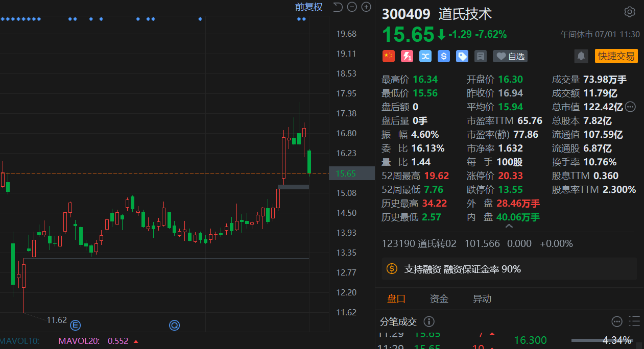Click the blue dollar sign margin icon

tap(444, 56)
